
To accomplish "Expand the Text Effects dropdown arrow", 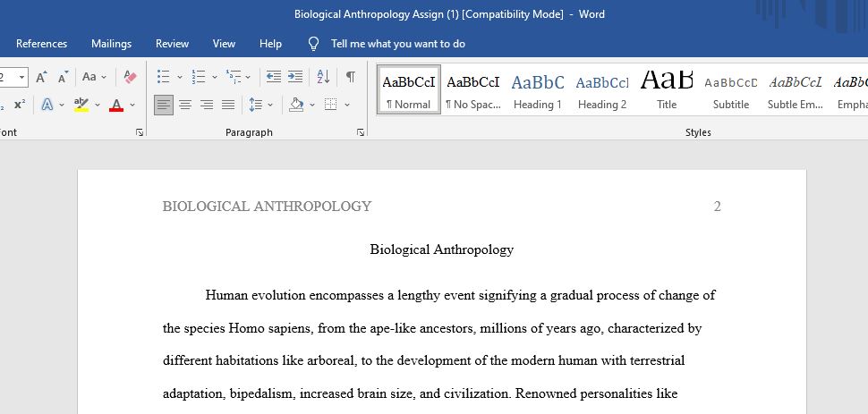I will pyautogui.click(x=62, y=104).
